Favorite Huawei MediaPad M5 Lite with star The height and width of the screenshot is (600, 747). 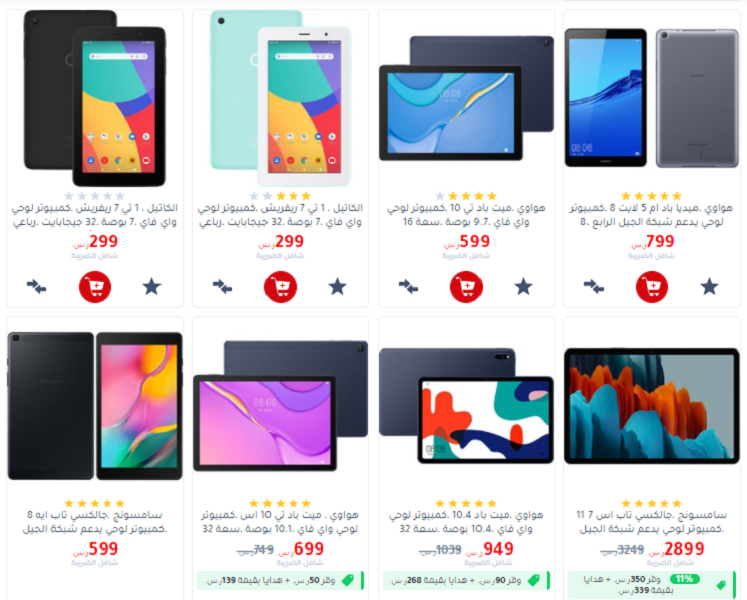(709, 286)
